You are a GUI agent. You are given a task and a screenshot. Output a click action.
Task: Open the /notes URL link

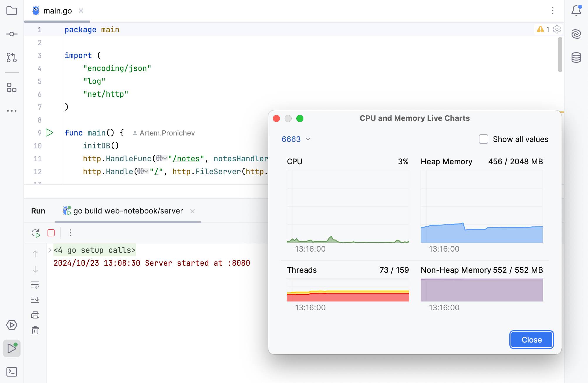pos(186,159)
